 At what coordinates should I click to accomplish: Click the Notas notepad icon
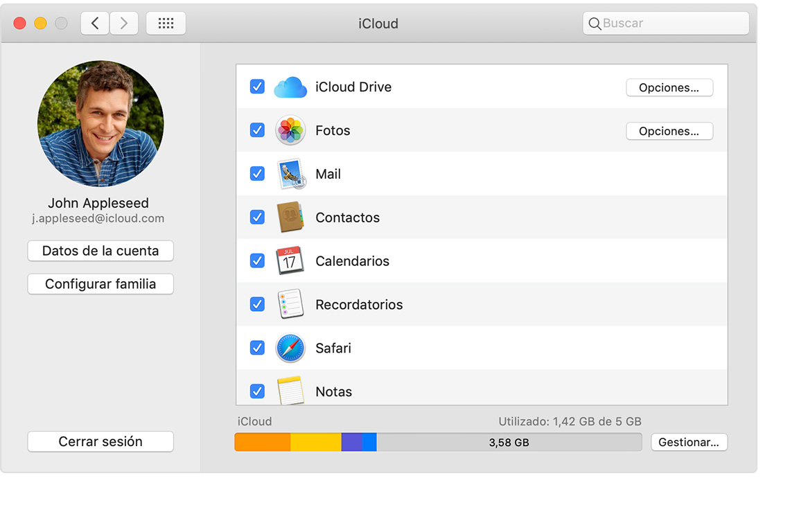pyautogui.click(x=290, y=391)
